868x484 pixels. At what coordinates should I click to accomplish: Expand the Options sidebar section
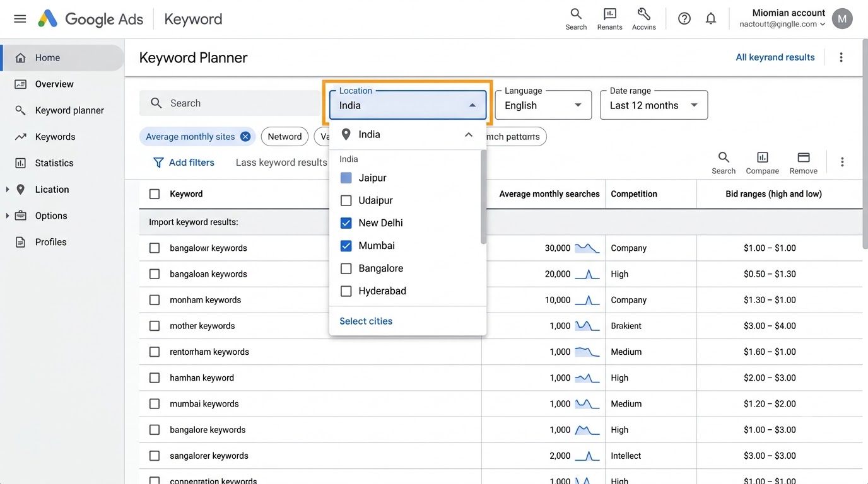7,216
